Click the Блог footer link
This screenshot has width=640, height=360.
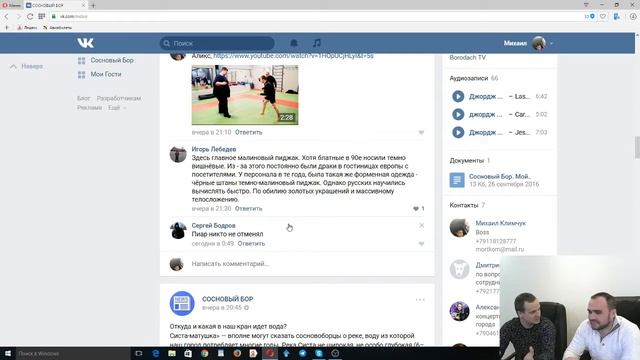click(83, 98)
